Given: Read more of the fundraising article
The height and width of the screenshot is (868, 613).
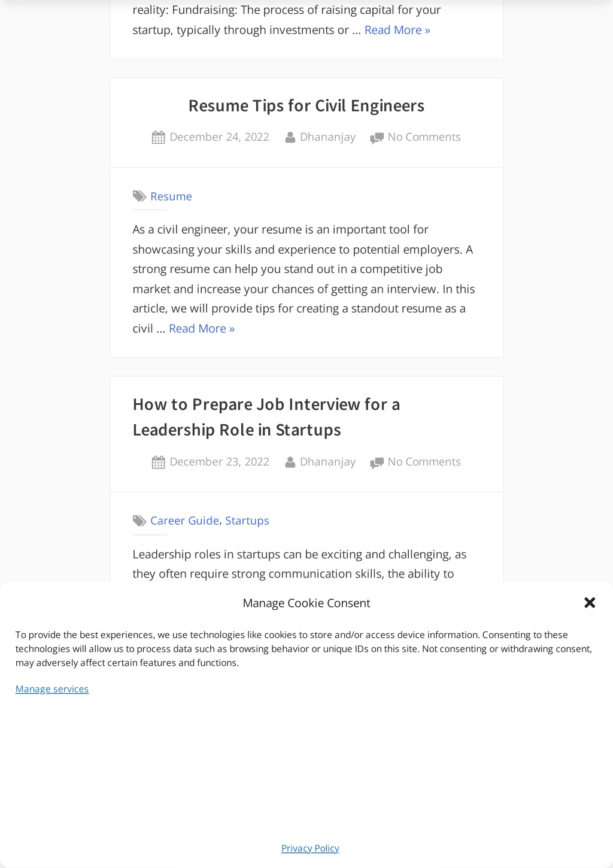Looking at the screenshot, I should [397, 30].
